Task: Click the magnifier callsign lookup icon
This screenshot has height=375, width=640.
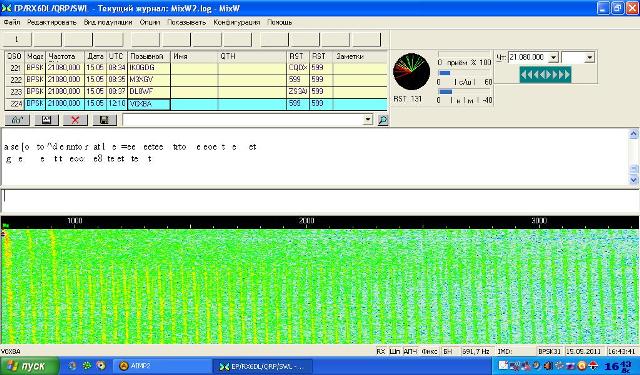Action: 383,120
